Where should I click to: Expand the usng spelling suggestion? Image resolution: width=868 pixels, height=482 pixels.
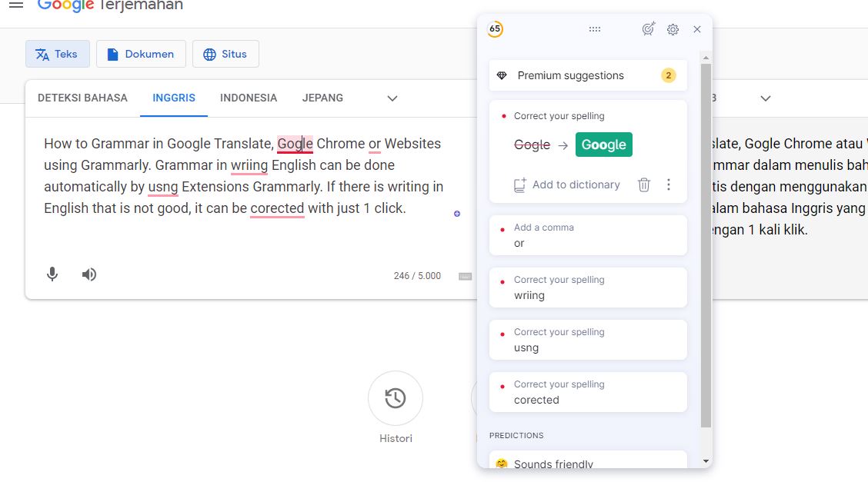tap(588, 339)
